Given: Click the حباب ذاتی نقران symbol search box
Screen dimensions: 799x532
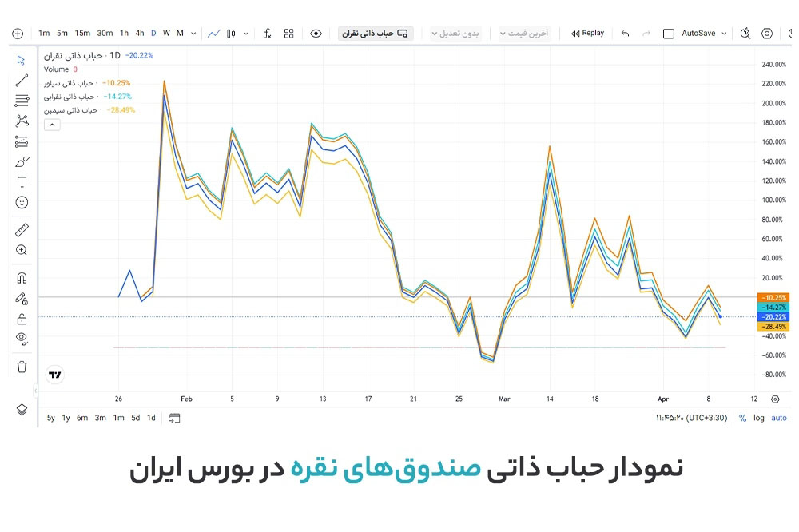Looking at the screenshot, I should (375, 34).
